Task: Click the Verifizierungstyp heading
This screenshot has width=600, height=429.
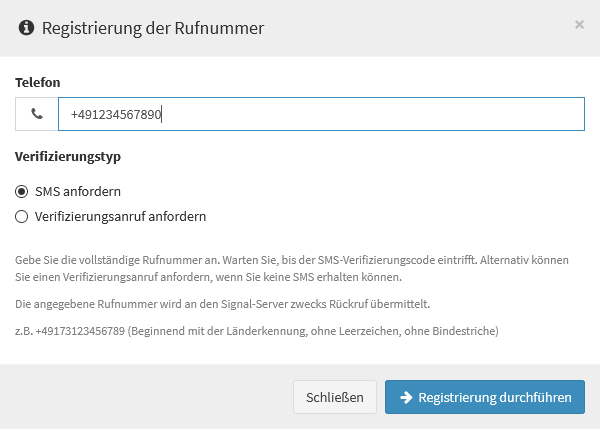Action: [68, 157]
